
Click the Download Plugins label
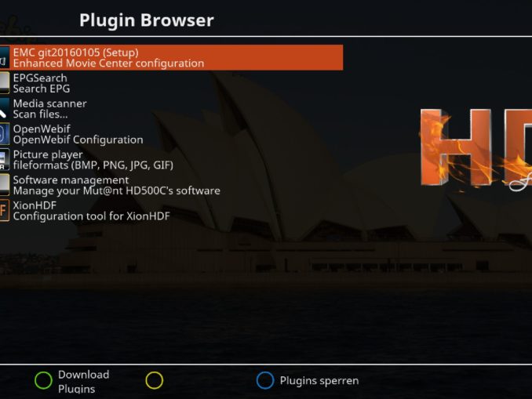point(83,382)
